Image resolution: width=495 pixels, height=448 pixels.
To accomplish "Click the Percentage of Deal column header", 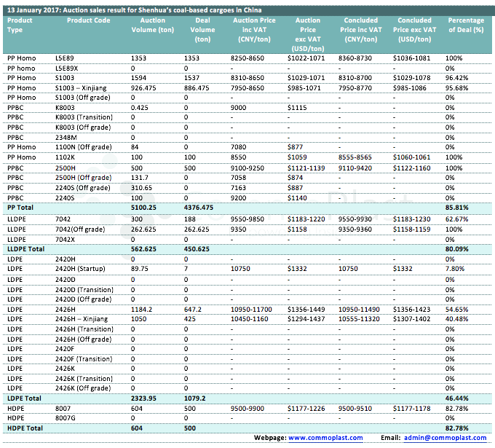I will click(467, 25).
